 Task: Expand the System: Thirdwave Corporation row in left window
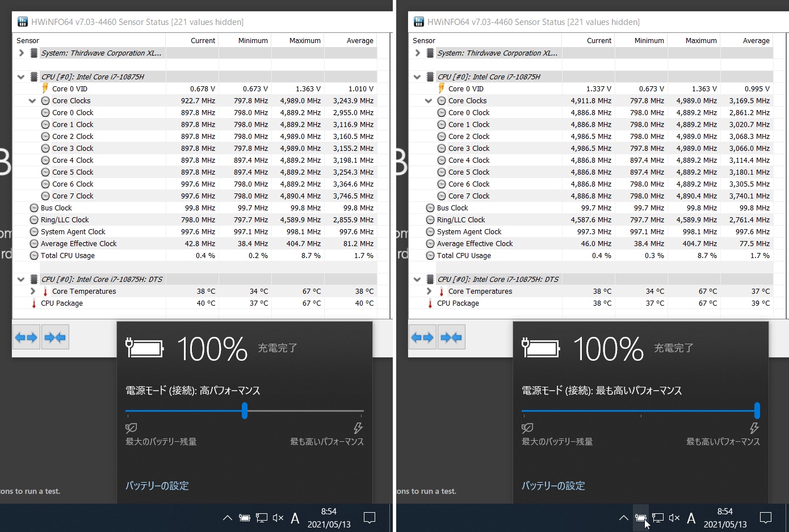[21, 53]
